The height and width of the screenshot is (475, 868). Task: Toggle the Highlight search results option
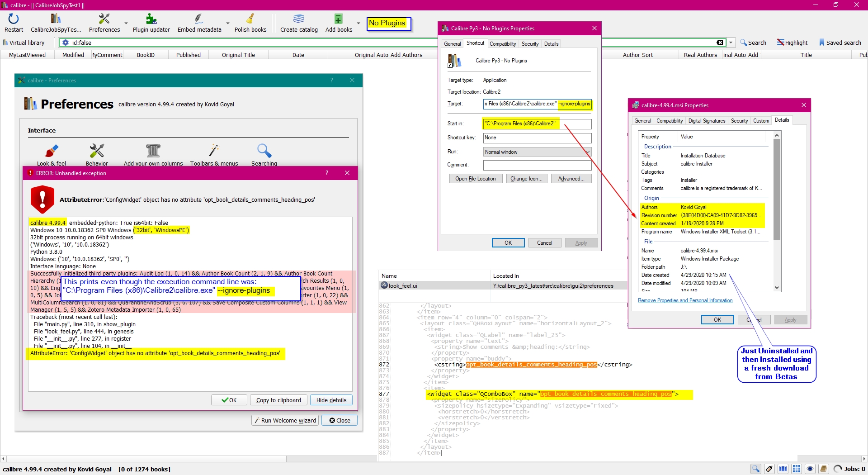(x=792, y=43)
